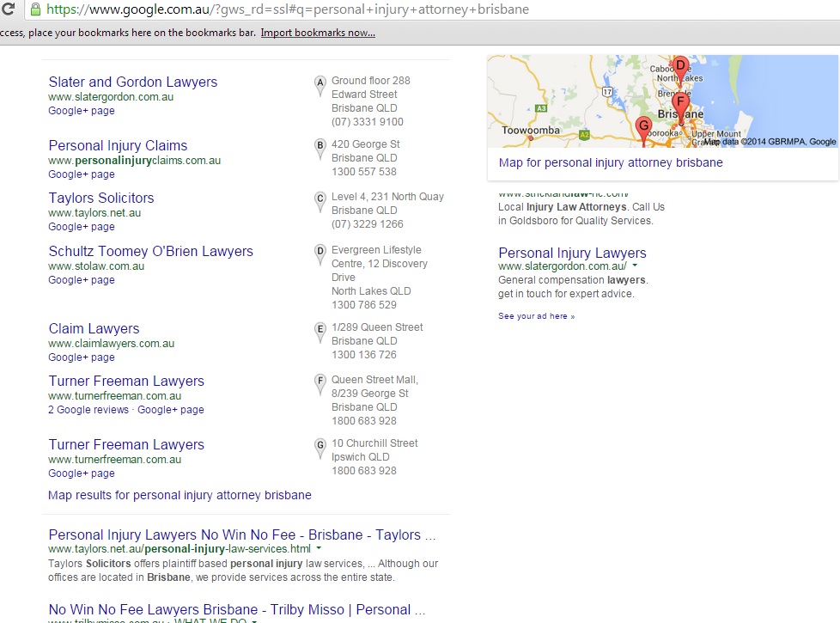Click the Brisbane map thumbnail
The width and height of the screenshot is (840, 623).
[x=663, y=101]
